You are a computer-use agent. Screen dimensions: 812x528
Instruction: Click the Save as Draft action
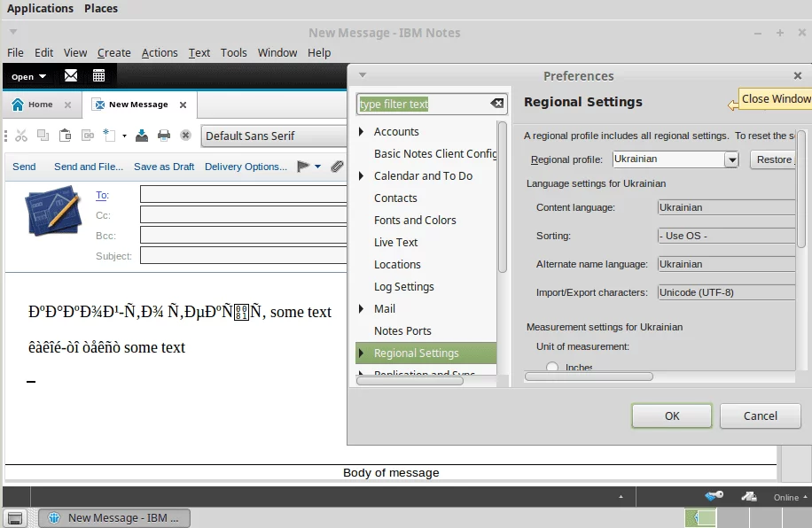(164, 167)
